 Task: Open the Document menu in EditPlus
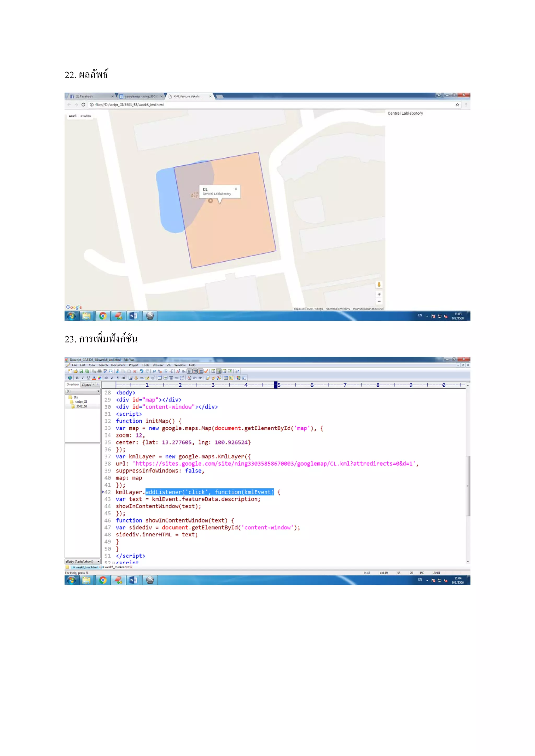coord(118,365)
